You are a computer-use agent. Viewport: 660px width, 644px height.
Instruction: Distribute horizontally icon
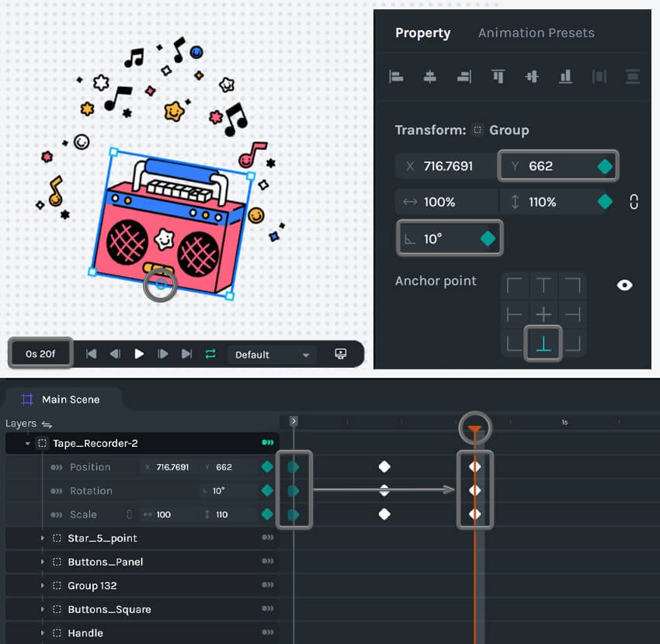click(599, 77)
